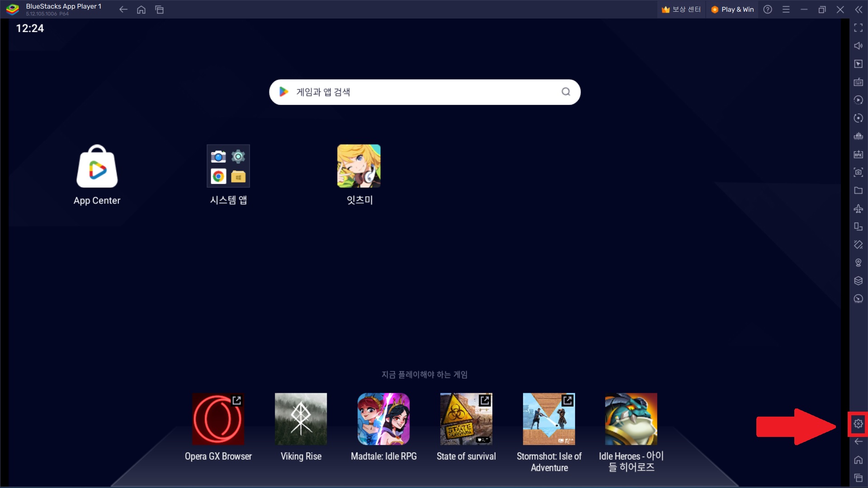Image resolution: width=868 pixels, height=488 pixels.
Task: Open Stormshot: Isle of Adventure thumbnail
Action: (x=549, y=419)
